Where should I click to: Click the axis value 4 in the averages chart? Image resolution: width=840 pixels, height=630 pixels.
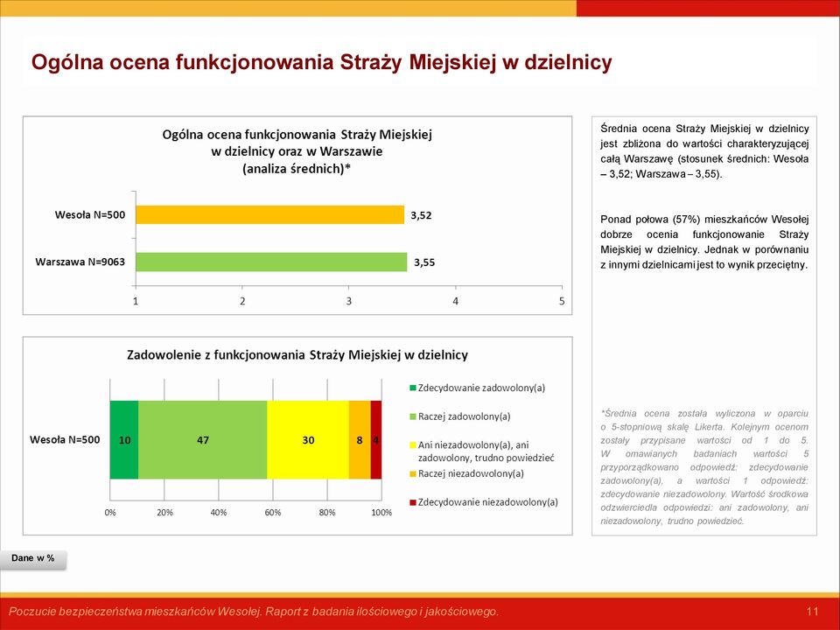point(455,301)
